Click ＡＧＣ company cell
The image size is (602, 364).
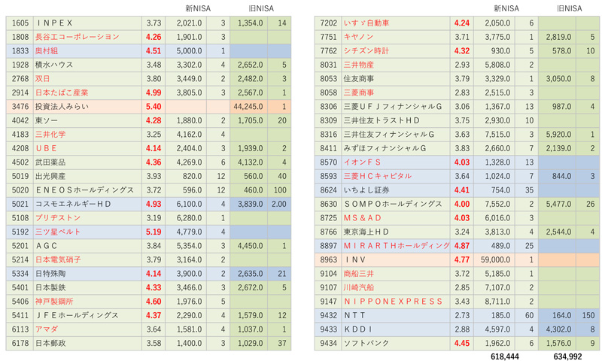(x=87, y=246)
